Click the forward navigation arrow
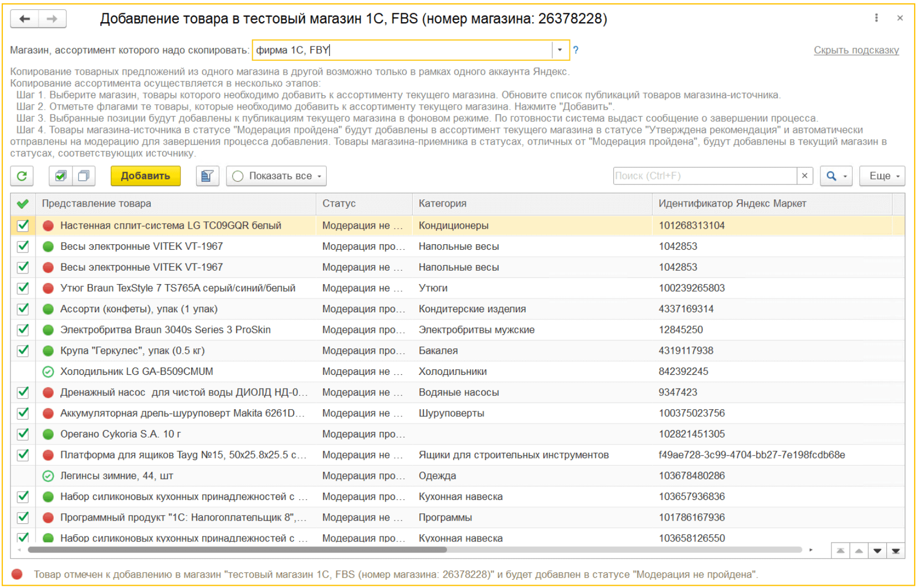The image size is (919, 588). click(x=52, y=19)
